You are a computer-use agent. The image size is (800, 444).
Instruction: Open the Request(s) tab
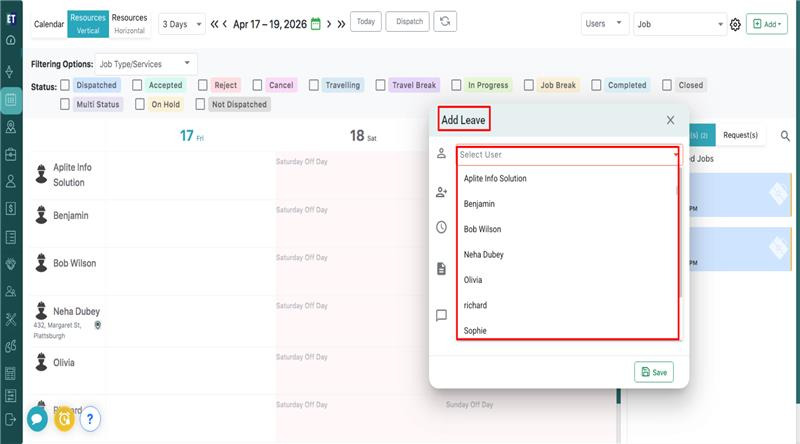coord(741,135)
